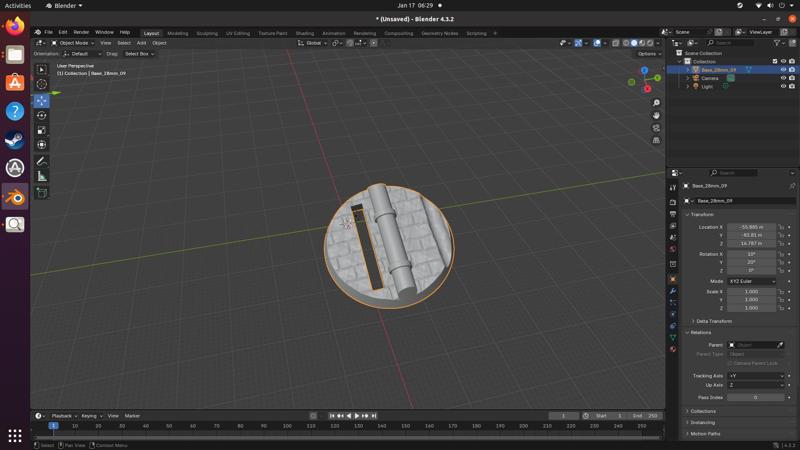Hide Base_28mm_09 with its eye icon
Viewport: 800px width, 450px height.
[x=783, y=70]
